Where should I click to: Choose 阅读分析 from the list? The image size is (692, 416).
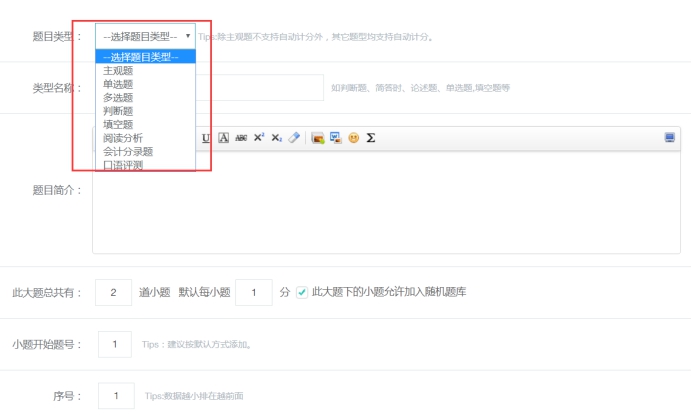(x=145, y=138)
